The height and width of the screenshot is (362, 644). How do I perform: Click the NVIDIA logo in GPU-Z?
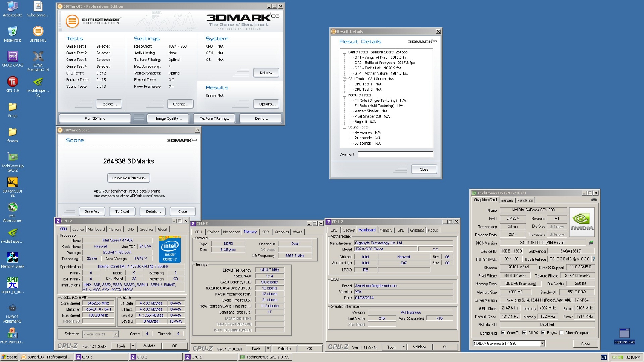point(582,222)
